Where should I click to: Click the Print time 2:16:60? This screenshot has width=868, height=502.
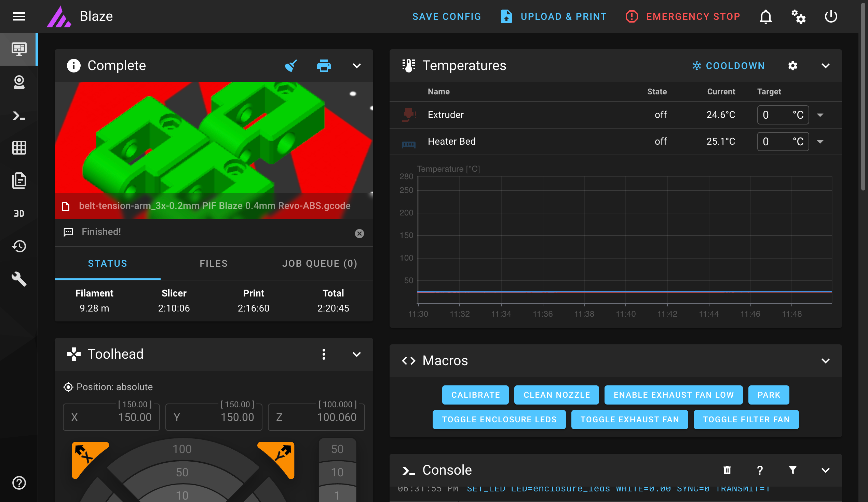pos(254,308)
